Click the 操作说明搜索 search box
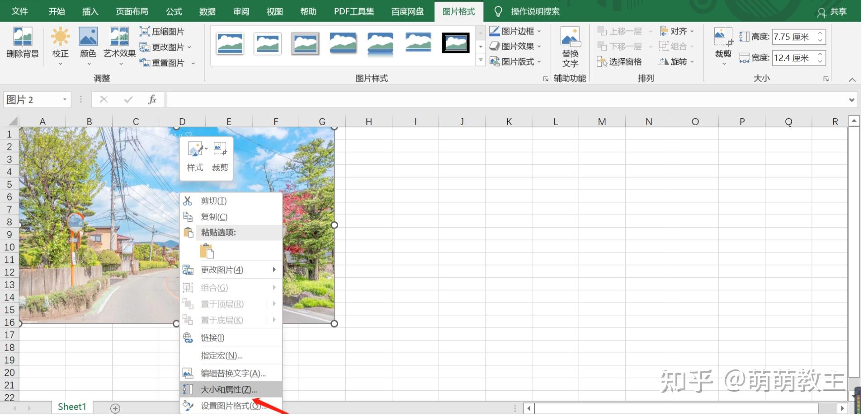Image resolution: width=868 pixels, height=416 pixels. click(535, 11)
